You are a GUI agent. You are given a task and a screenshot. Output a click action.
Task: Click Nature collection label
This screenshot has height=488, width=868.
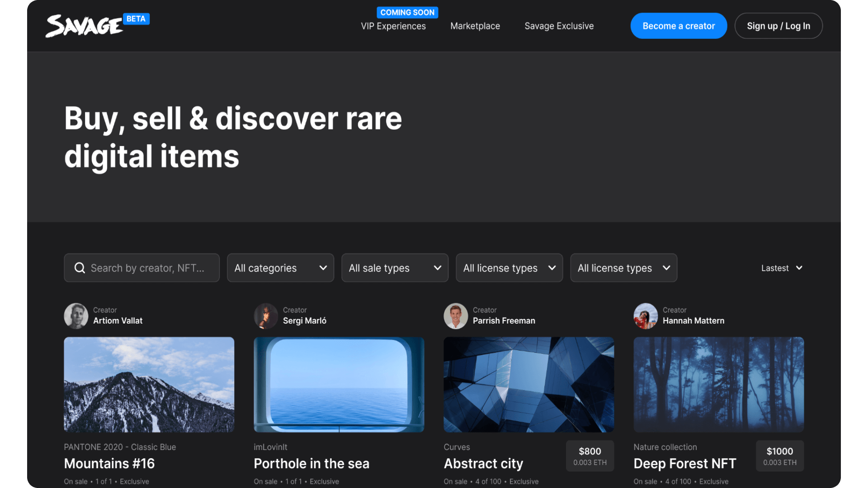(665, 447)
